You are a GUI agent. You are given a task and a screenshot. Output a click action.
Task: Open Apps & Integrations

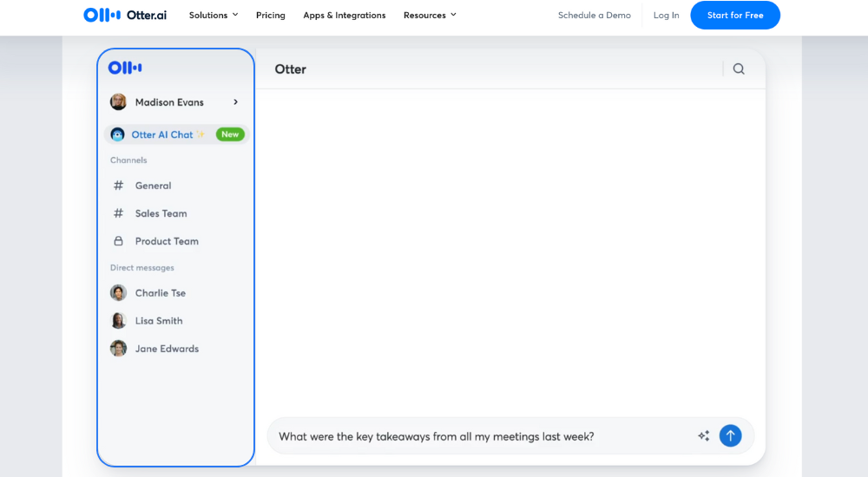coord(345,15)
